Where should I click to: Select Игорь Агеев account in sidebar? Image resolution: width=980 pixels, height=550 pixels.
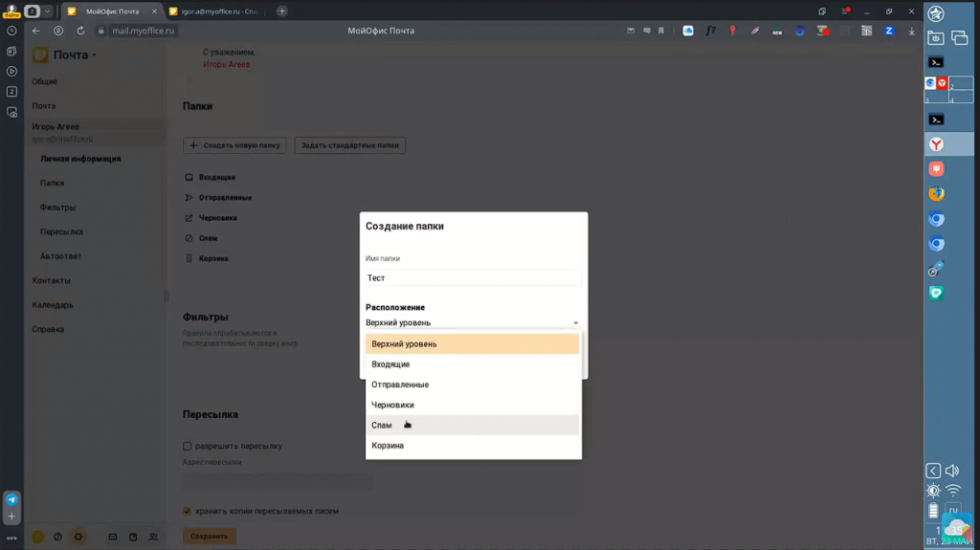95,132
